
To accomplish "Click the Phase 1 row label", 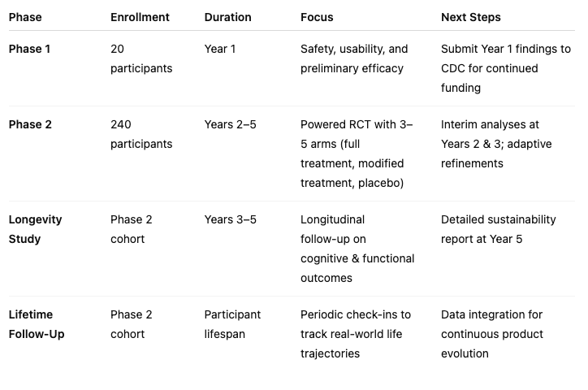I will point(29,49).
